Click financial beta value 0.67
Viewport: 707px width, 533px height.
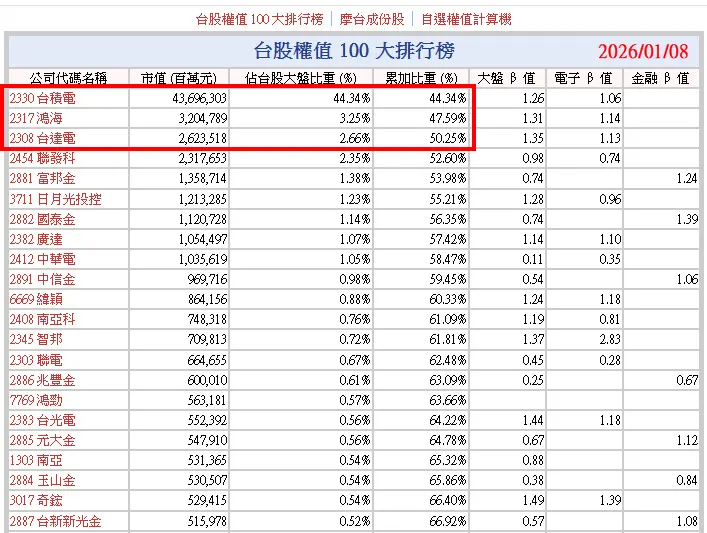click(687, 380)
